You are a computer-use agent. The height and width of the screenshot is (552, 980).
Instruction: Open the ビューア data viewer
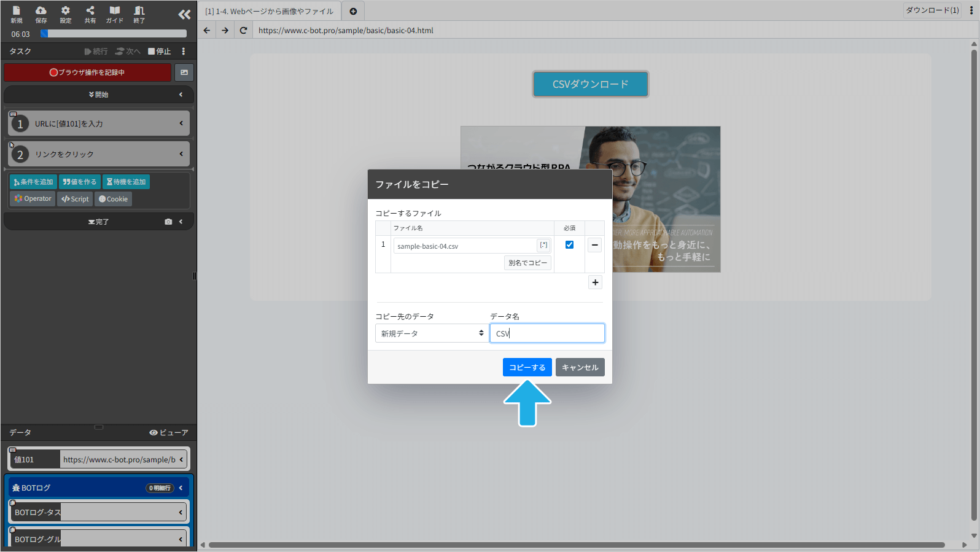click(x=169, y=433)
